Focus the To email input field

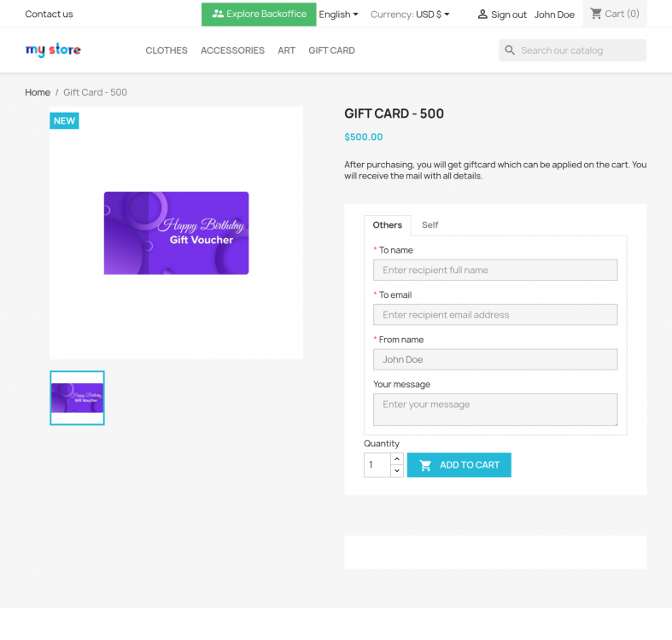coord(495,315)
